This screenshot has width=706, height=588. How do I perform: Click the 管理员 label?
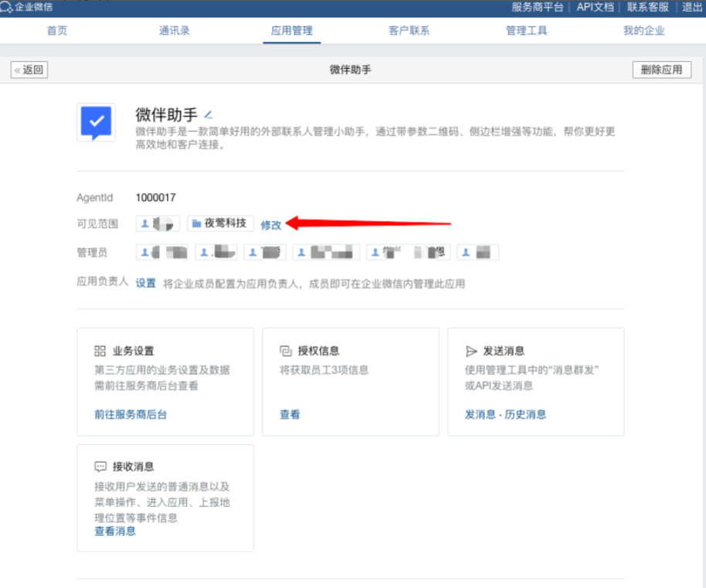point(92,253)
